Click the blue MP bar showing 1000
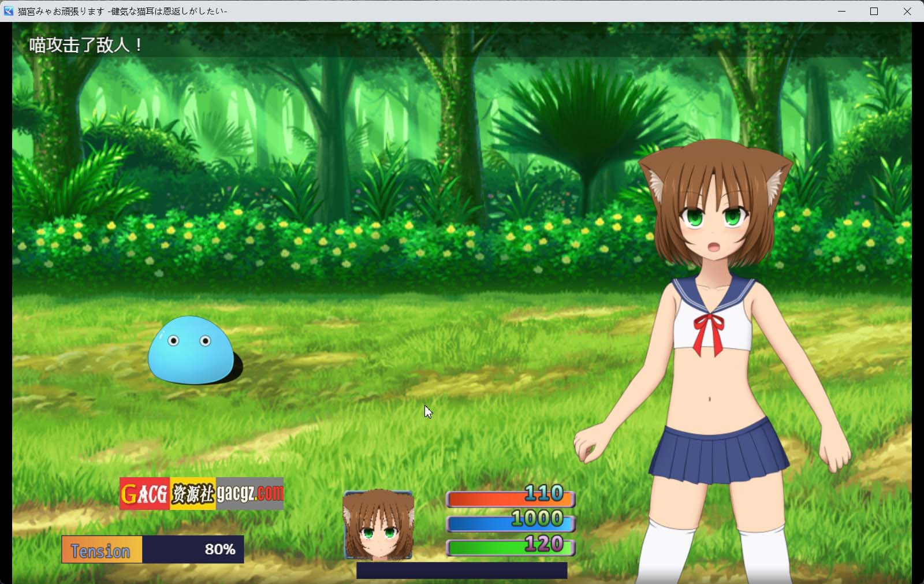 [x=511, y=523]
